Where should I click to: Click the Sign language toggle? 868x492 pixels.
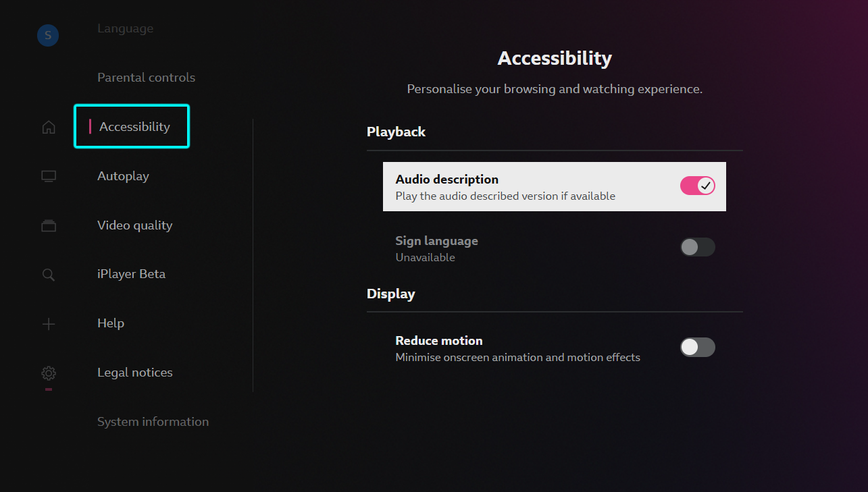(x=697, y=247)
